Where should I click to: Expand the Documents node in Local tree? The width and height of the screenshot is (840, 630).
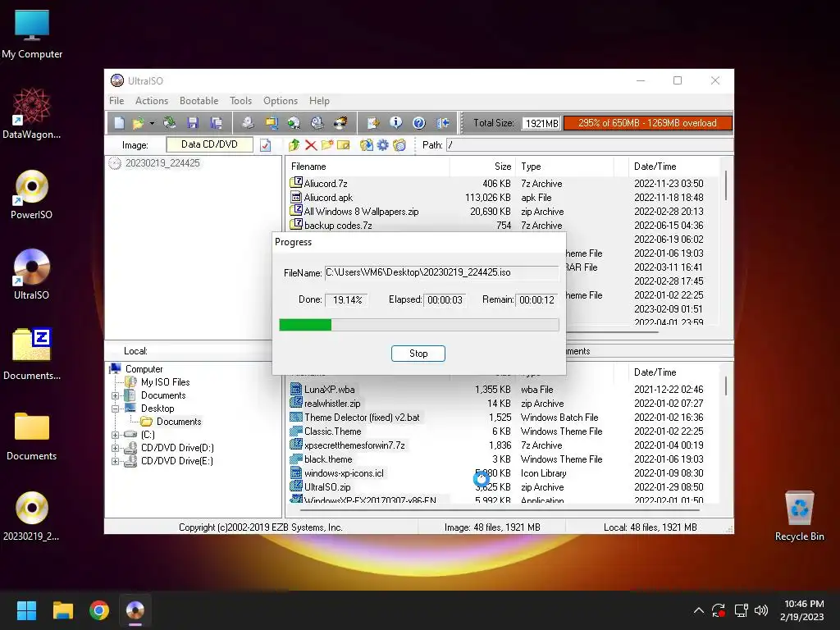coord(115,396)
